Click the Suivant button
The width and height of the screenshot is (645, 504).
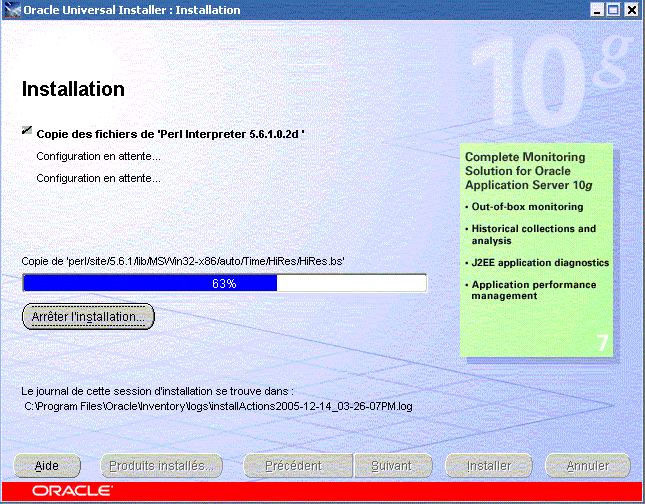[x=391, y=466]
